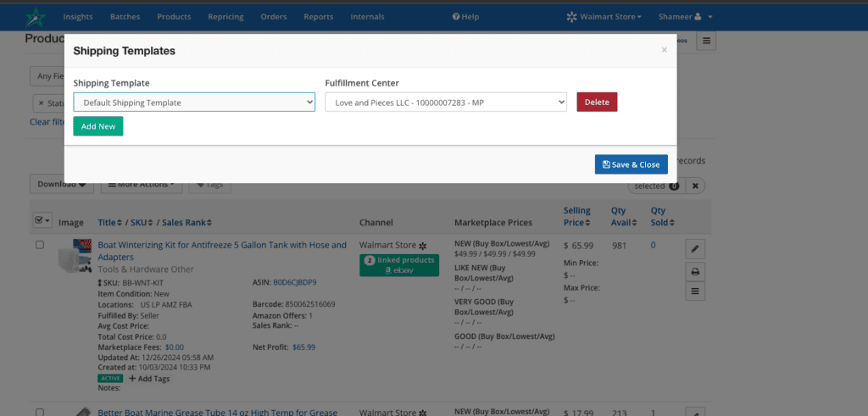Click the SKU reorder arrows icon beside BB-WNT-KIT
The height and width of the screenshot is (416, 868).
pos(100,283)
